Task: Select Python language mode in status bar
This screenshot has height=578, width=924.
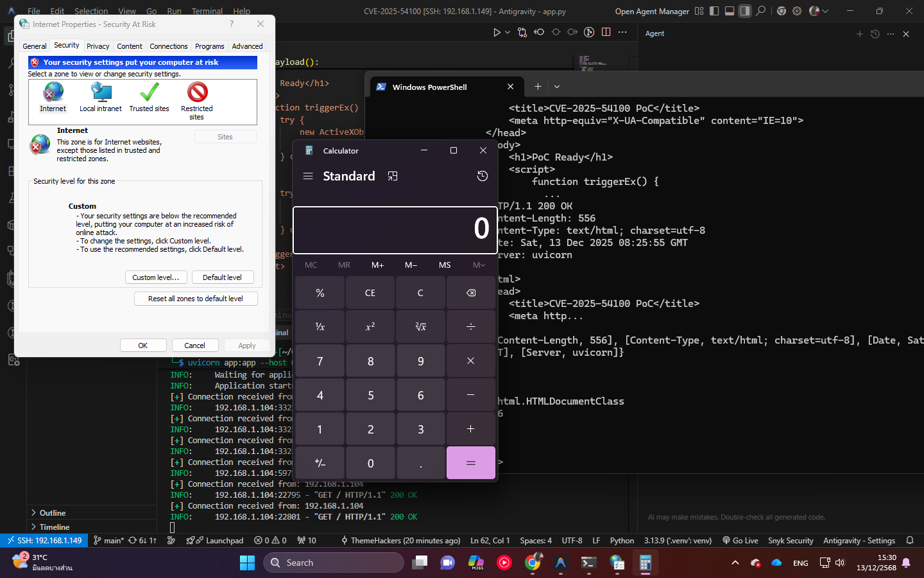Action: pos(622,541)
